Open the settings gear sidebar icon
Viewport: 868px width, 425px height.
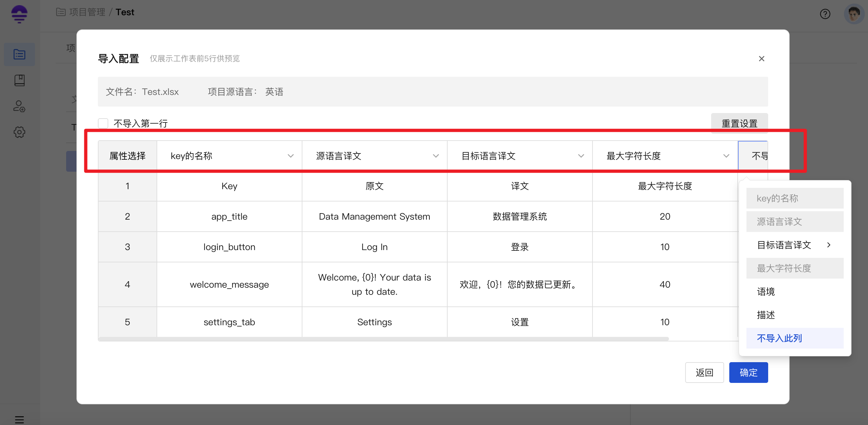[x=19, y=132]
